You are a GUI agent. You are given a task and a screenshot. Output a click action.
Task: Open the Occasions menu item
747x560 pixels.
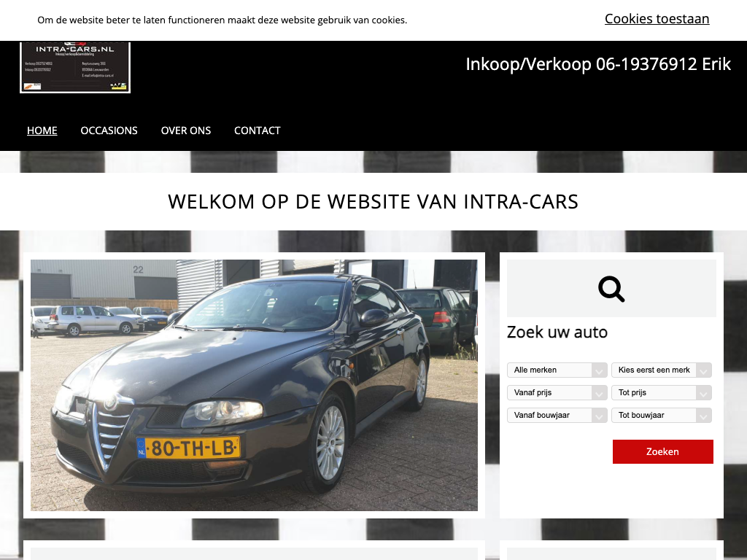point(109,131)
